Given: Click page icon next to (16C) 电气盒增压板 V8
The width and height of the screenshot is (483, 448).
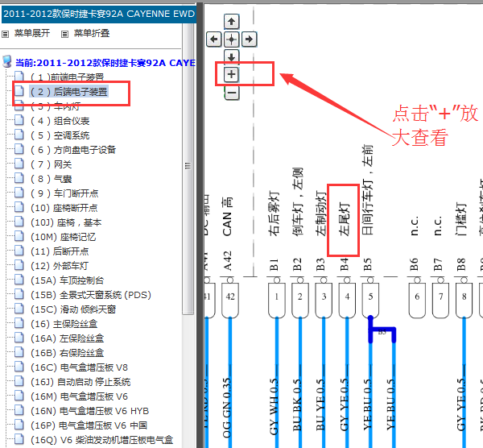Looking at the screenshot, I should pos(19,366).
